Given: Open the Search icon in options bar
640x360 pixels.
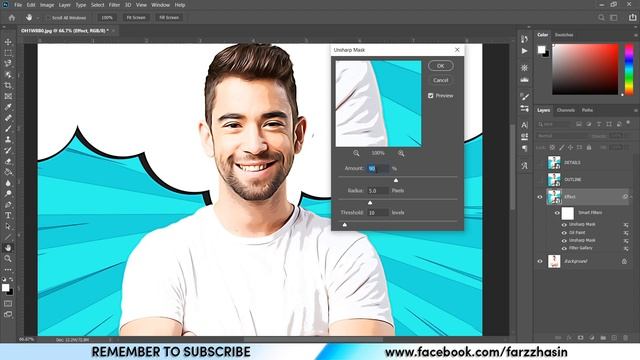Looking at the screenshot, I should [x=601, y=18].
